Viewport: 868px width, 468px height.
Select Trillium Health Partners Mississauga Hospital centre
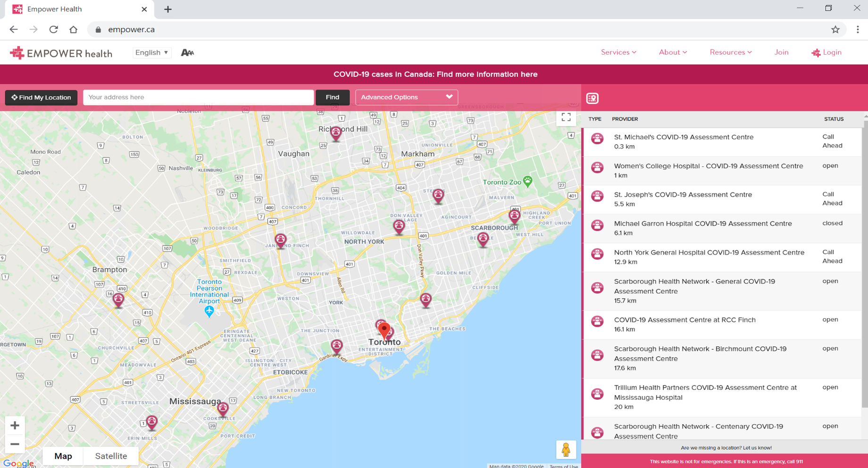pos(723,397)
